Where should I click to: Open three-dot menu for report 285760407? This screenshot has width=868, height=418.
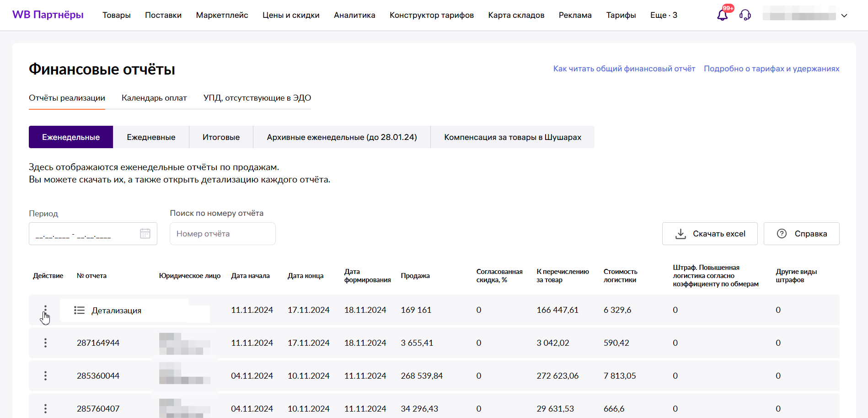point(45,408)
